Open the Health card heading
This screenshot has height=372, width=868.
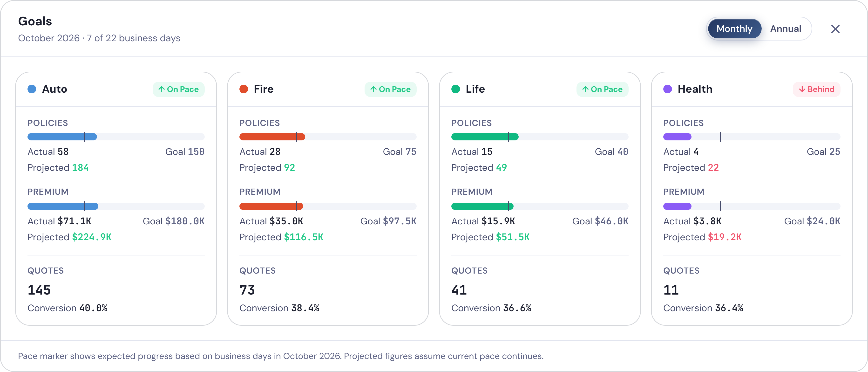pos(695,89)
